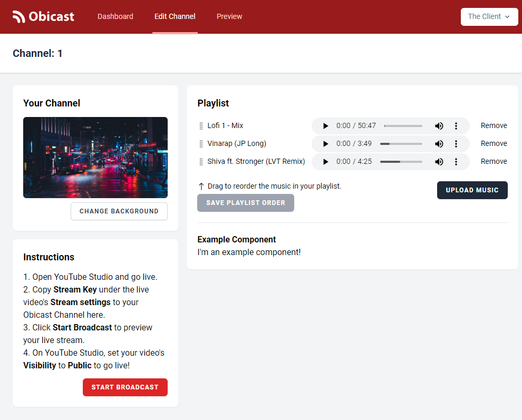This screenshot has width=522, height=420.
Task: Play the Lofi 1 - Mix track
Action: 325,125
